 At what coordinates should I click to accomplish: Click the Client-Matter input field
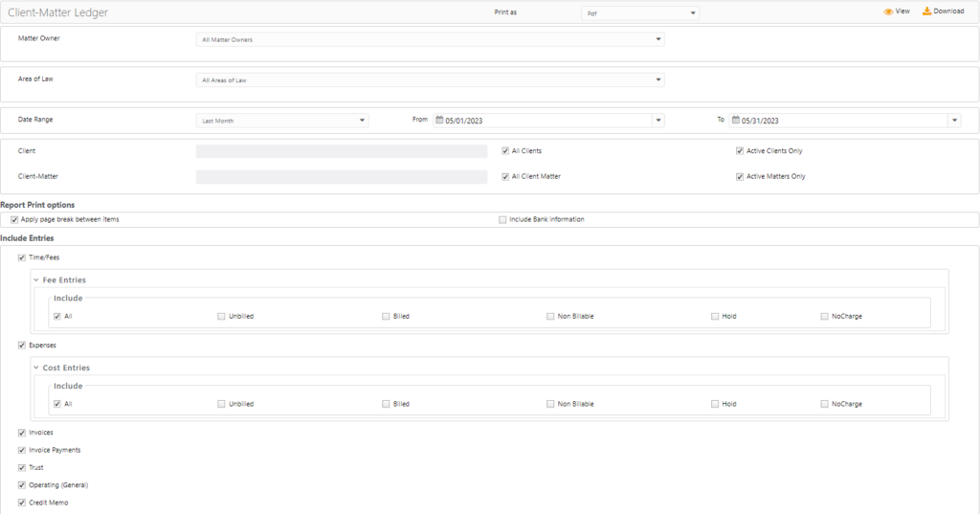tap(341, 177)
